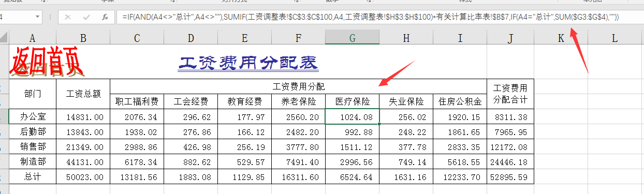
Task: Open the Insert Function fx icon
Action: (105, 17)
